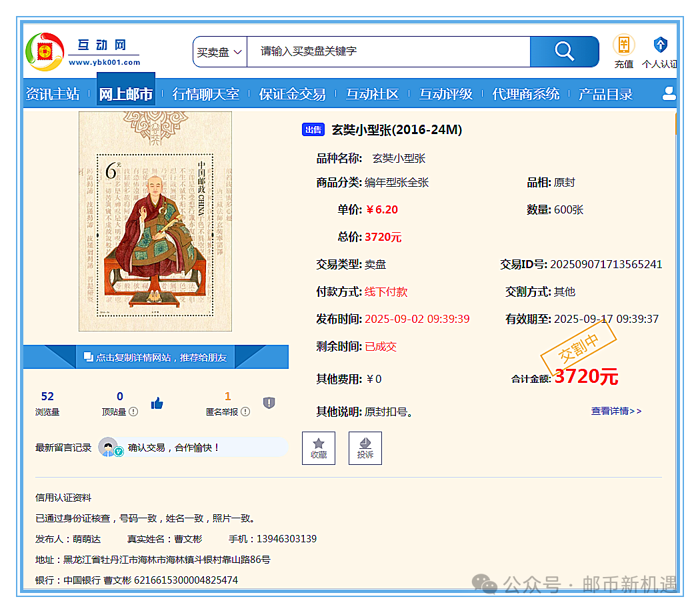Click the 投诉 complaint button
This screenshot has width=700, height=613.
tap(365, 448)
